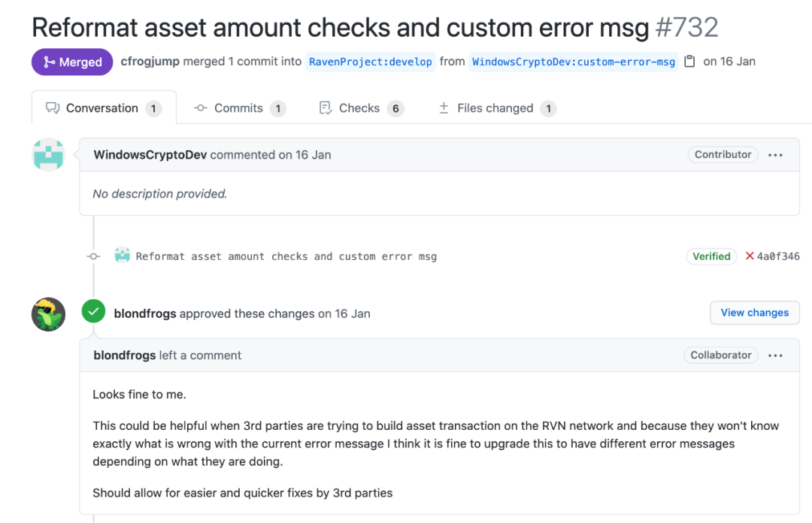Open the cfrogjump user profile link
The width and height of the screenshot is (812, 523).
(150, 61)
